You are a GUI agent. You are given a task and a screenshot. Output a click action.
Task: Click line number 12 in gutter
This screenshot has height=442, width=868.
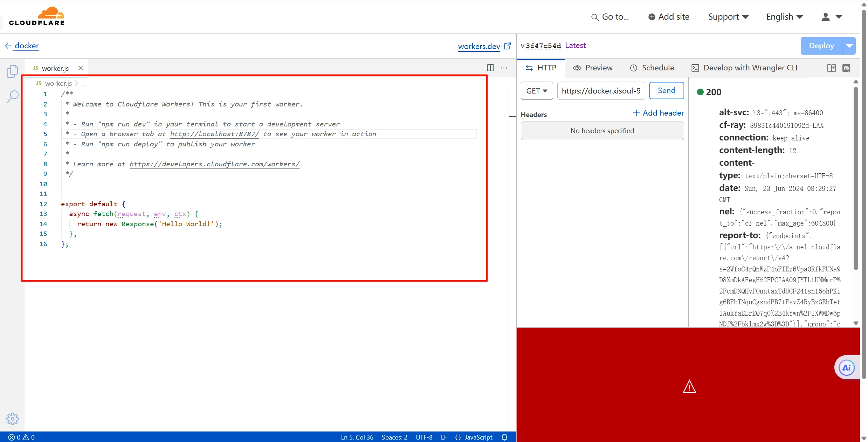[43, 204]
